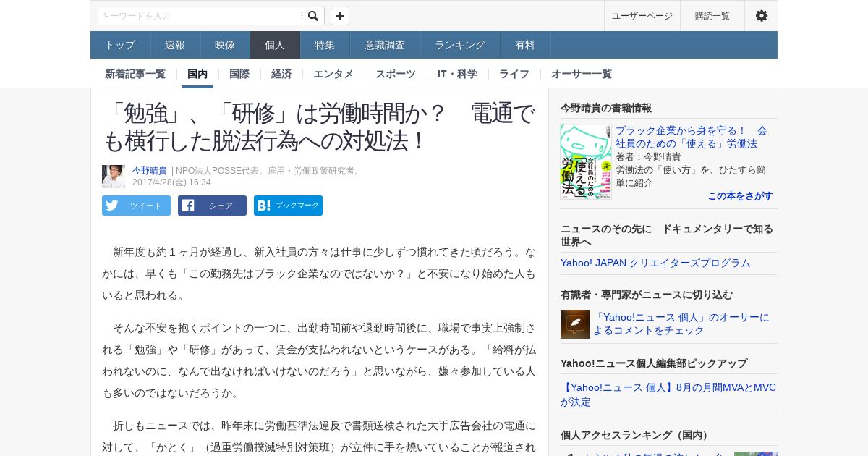The height and width of the screenshot is (456, 868).
Task: Click the heading 今野晴貴の書籍情報
Action: click(606, 108)
